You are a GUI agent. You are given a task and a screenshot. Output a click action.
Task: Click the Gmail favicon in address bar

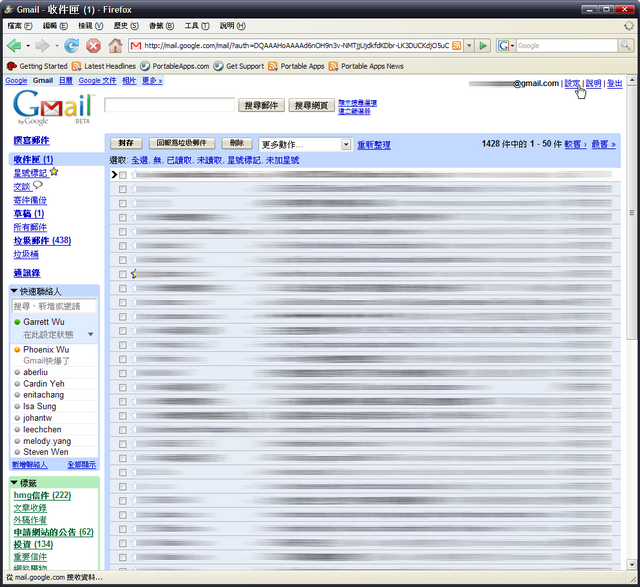click(136, 46)
